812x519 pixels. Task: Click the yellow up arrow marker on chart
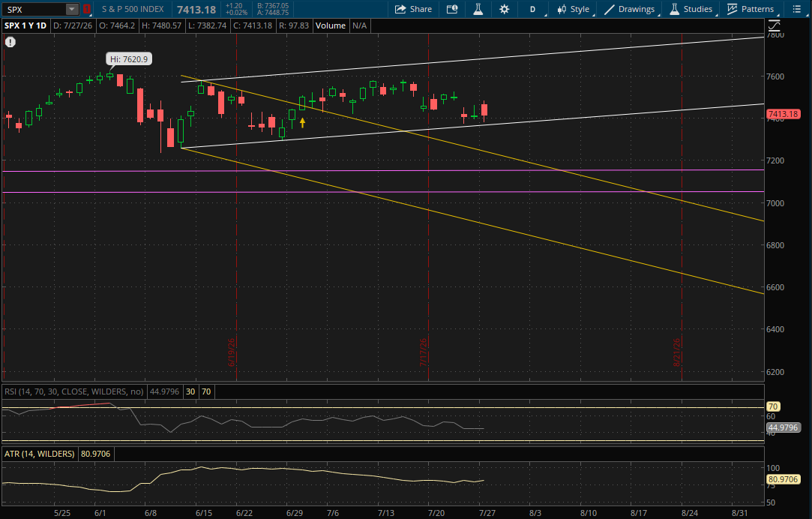(302, 123)
